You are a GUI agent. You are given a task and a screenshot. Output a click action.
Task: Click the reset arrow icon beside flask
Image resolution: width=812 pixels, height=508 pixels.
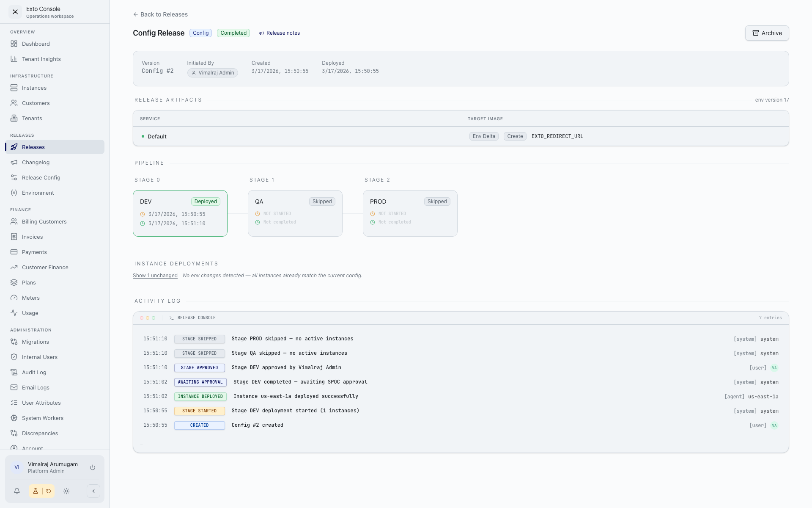tap(49, 491)
